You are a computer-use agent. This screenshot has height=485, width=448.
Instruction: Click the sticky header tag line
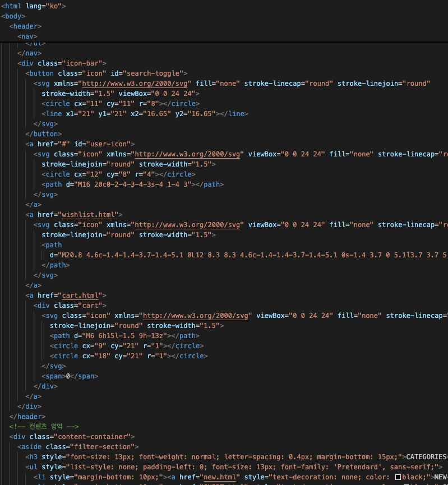25,26
